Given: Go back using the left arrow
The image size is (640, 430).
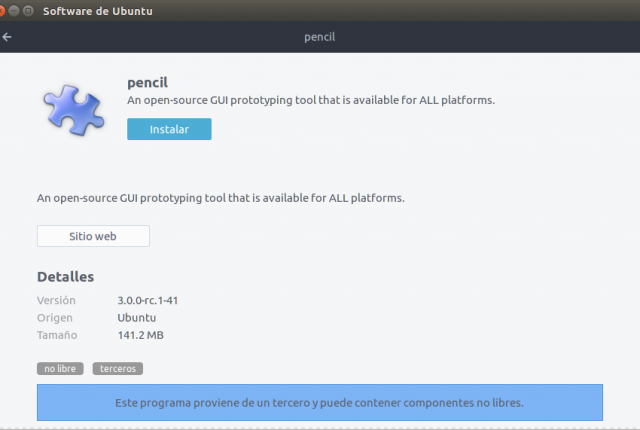Looking at the screenshot, I should click(x=7, y=37).
